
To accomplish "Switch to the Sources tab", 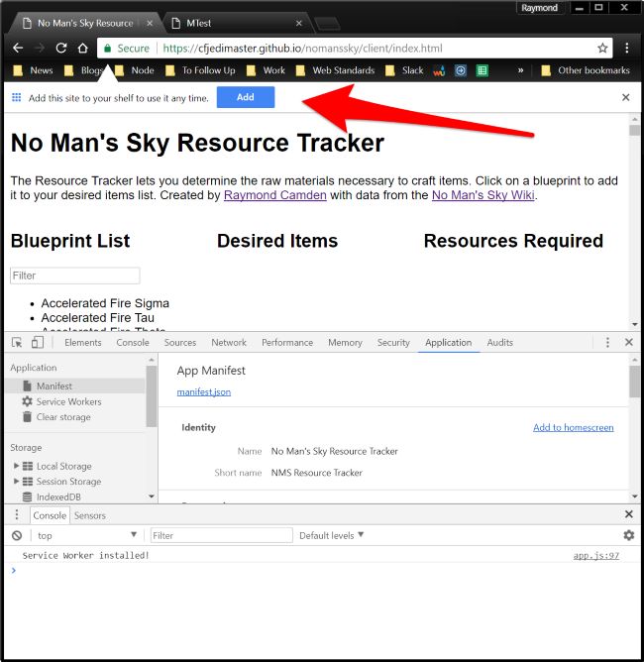I will 180,343.
